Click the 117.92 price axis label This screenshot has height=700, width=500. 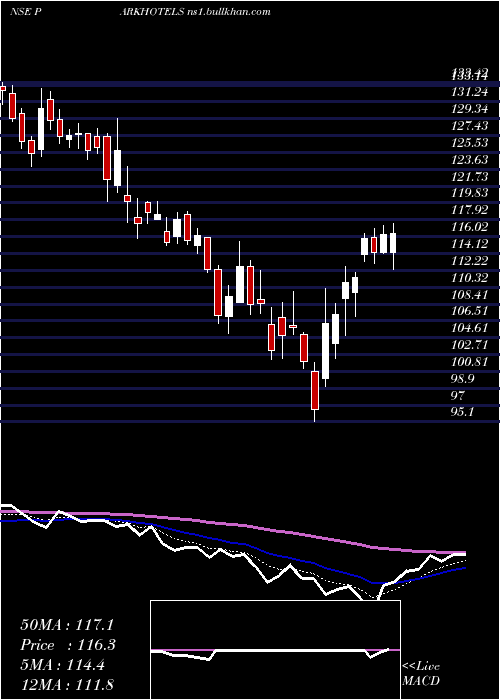point(470,210)
